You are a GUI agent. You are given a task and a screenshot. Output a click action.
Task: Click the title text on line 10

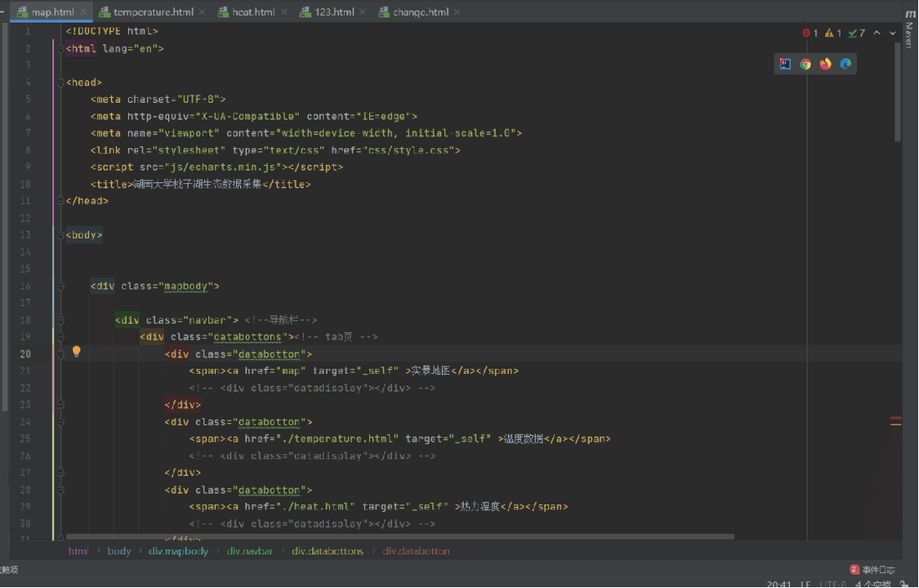pyautogui.click(x=198, y=185)
